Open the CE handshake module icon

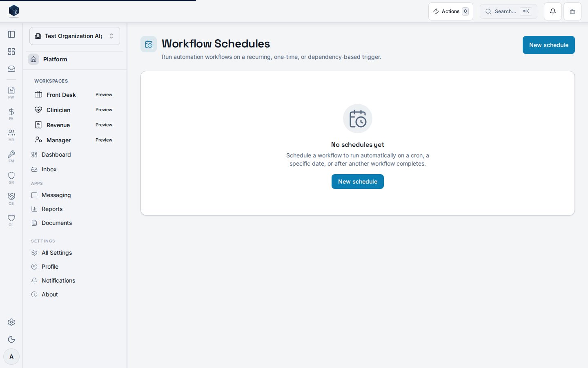pos(11,199)
